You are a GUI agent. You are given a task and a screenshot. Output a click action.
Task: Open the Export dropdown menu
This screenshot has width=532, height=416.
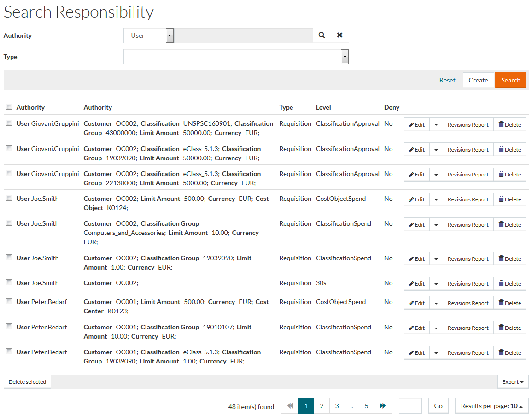pyautogui.click(x=513, y=382)
